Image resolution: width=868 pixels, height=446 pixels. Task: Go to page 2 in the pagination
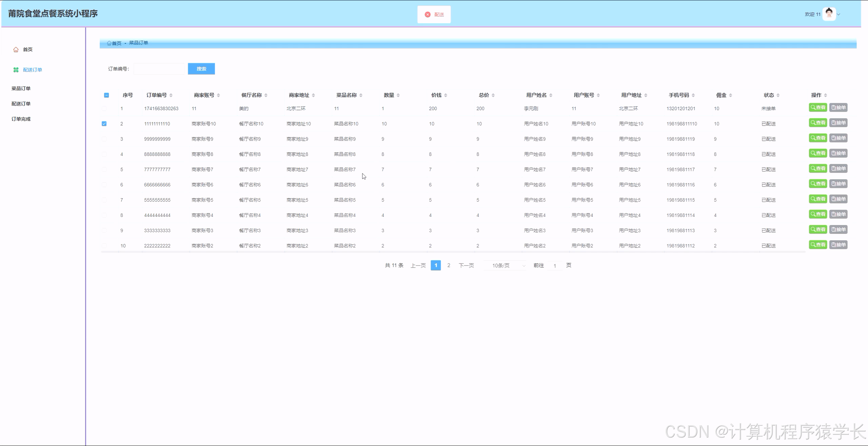(449, 265)
